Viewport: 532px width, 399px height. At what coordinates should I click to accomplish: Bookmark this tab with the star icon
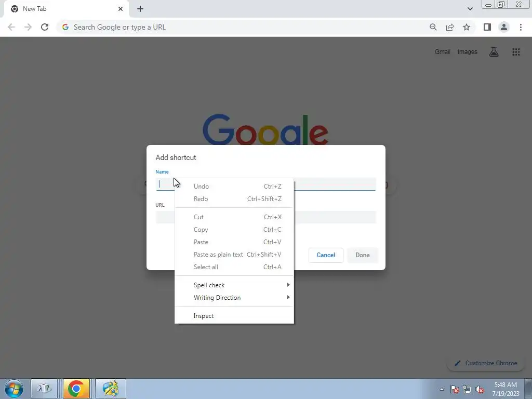467,27
